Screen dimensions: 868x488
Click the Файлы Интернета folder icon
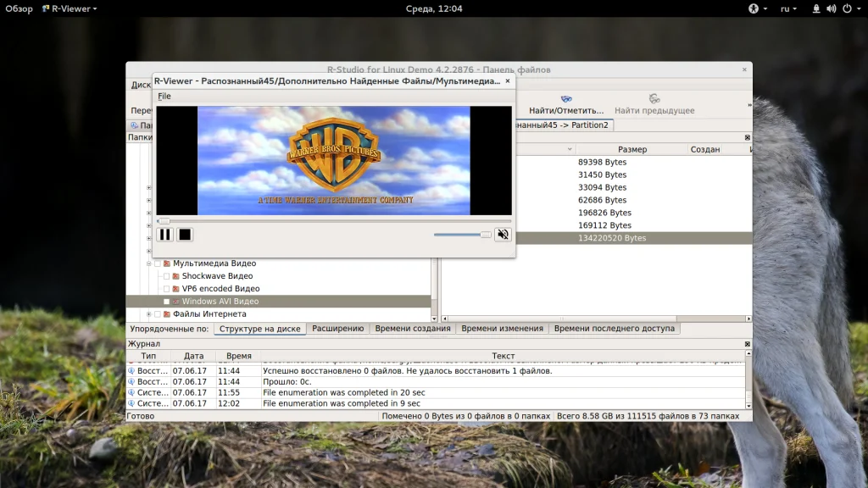[167, 314]
